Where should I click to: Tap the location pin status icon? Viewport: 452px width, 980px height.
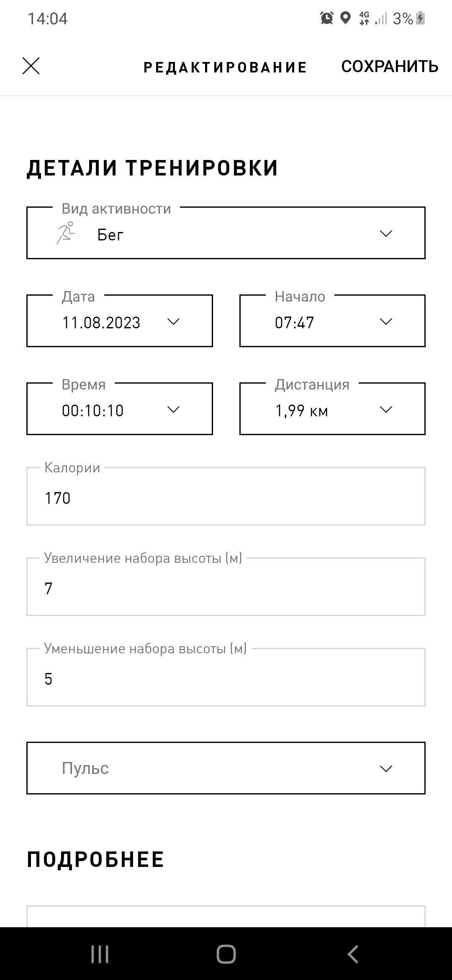345,18
